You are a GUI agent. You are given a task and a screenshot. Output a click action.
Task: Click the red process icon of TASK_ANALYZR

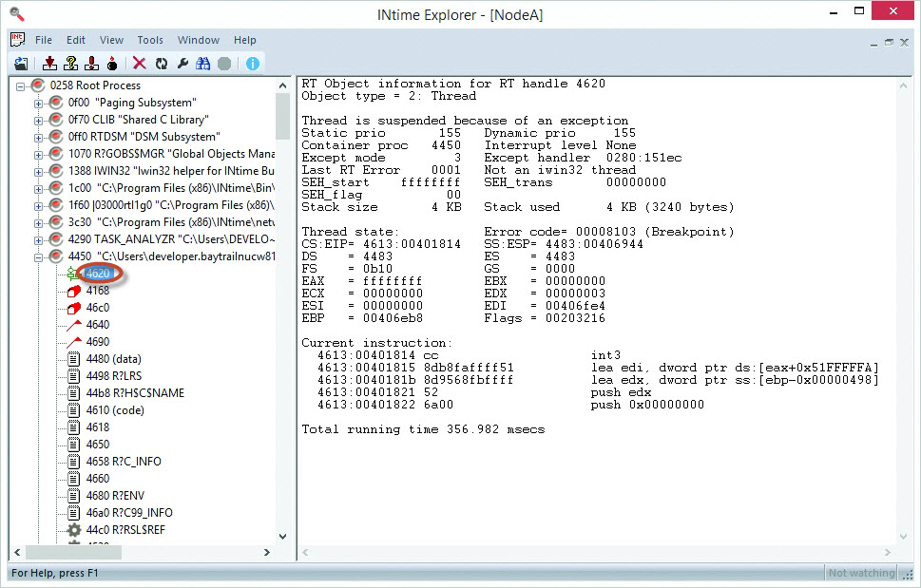(56, 239)
